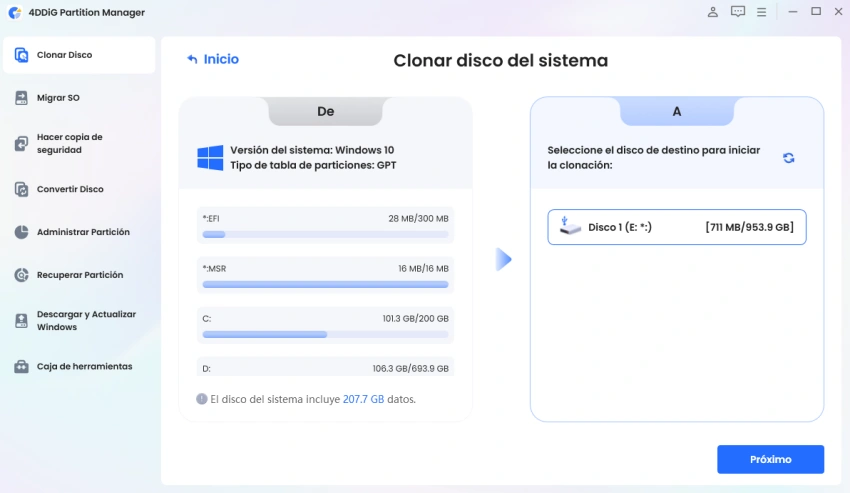850x493 pixels.
Task: Open the user account icon
Action: pos(712,12)
